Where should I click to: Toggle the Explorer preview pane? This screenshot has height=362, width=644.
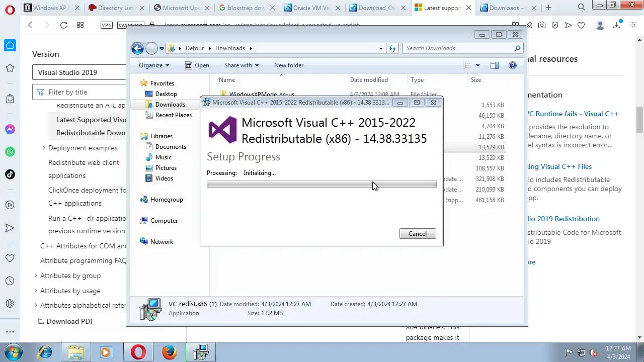(495, 65)
